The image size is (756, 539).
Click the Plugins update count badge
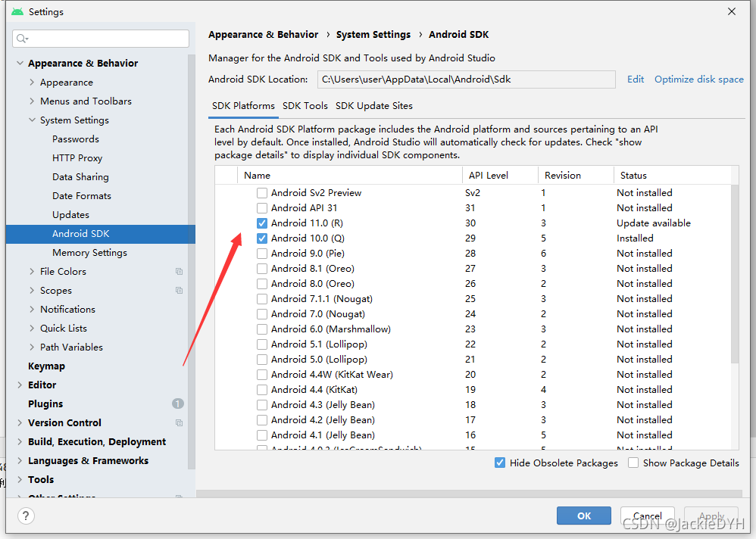click(x=178, y=403)
